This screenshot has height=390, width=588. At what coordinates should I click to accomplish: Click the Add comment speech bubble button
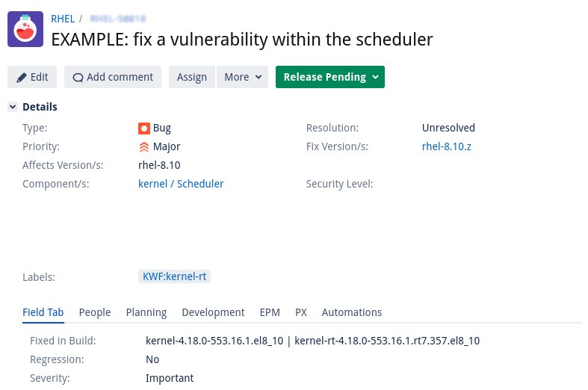113,77
